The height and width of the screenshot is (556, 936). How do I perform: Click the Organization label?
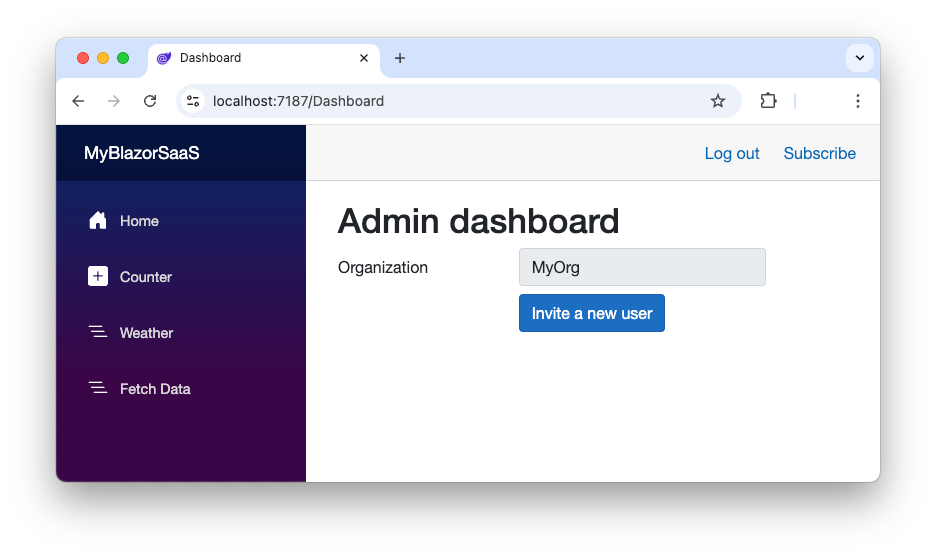(x=383, y=268)
